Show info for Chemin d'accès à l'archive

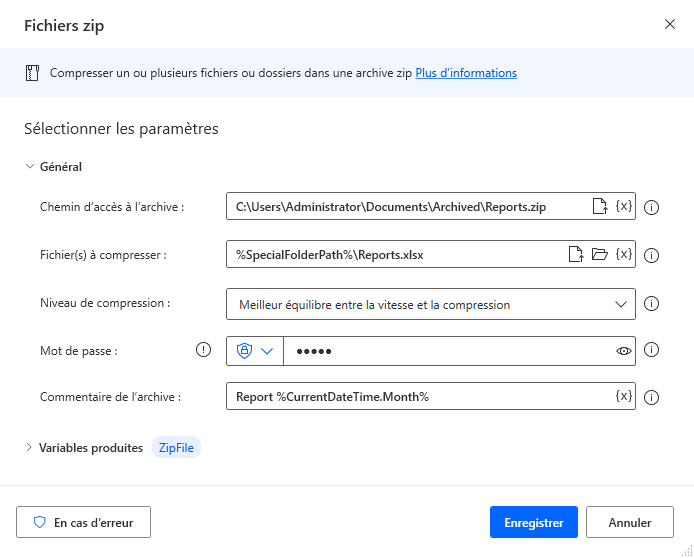(x=651, y=207)
